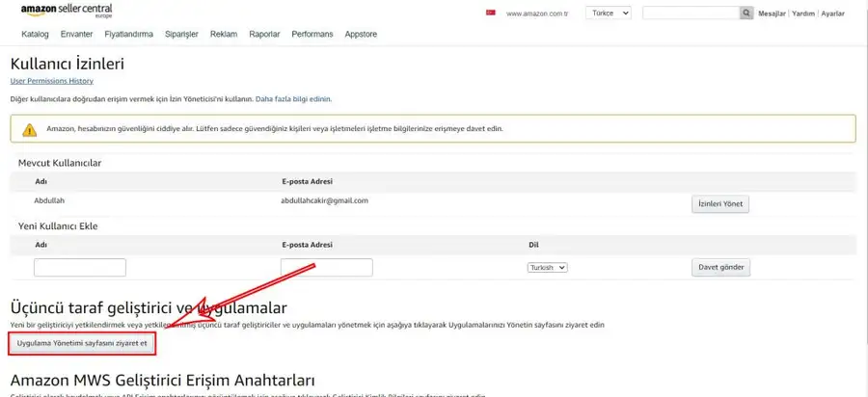Click the Mesajlar link

(x=772, y=13)
